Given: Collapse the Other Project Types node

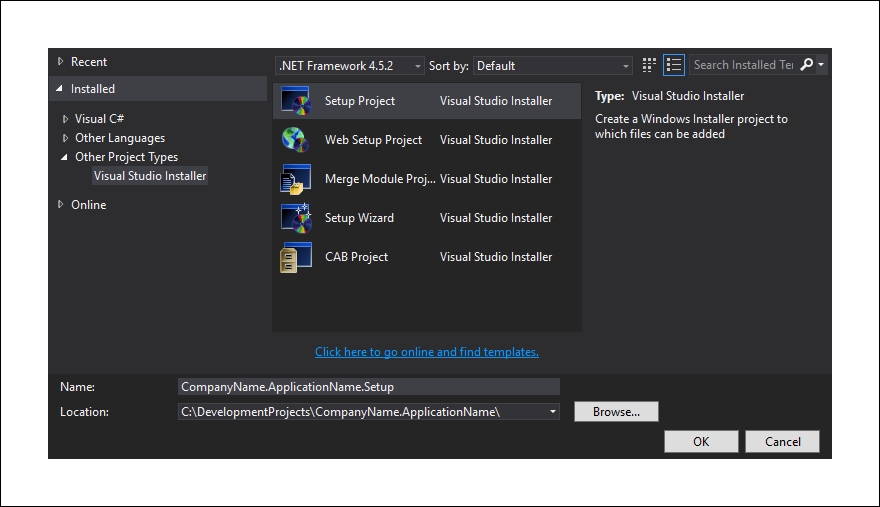Looking at the screenshot, I should (x=64, y=157).
